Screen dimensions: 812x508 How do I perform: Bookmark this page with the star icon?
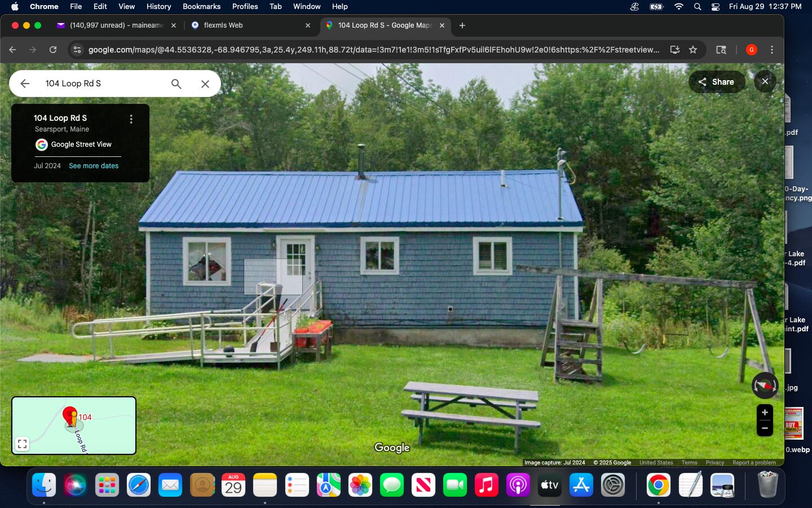coord(693,50)
